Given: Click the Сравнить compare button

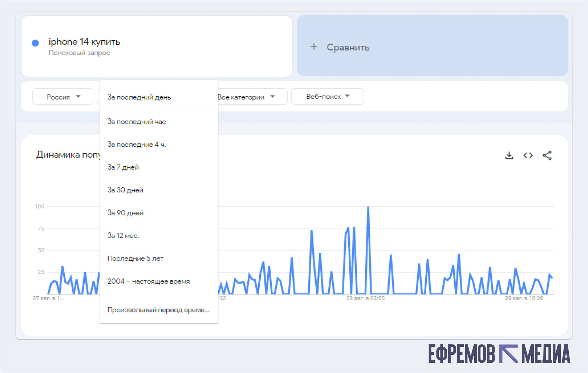Looking at the screenshot, I should pos(433,46).
